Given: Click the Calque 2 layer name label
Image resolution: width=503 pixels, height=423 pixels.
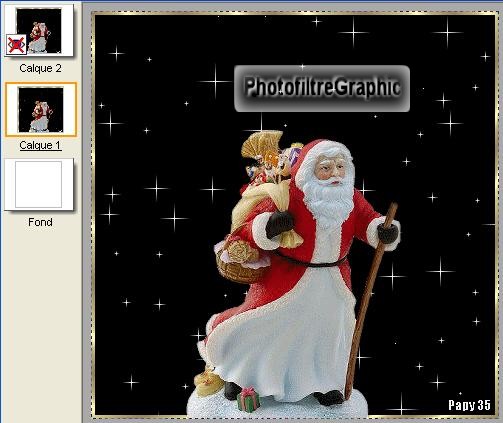Looking at the screenshot, I should point(40,68).
